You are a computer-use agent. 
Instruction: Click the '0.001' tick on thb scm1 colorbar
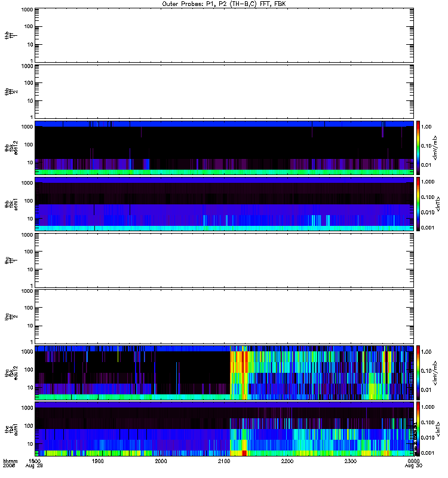(x=428, y=228)
